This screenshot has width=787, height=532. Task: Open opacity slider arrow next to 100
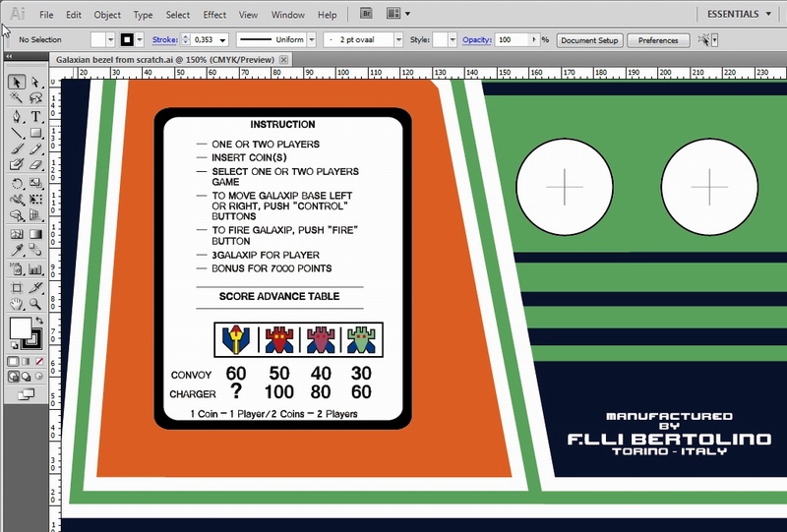[534, 39]
